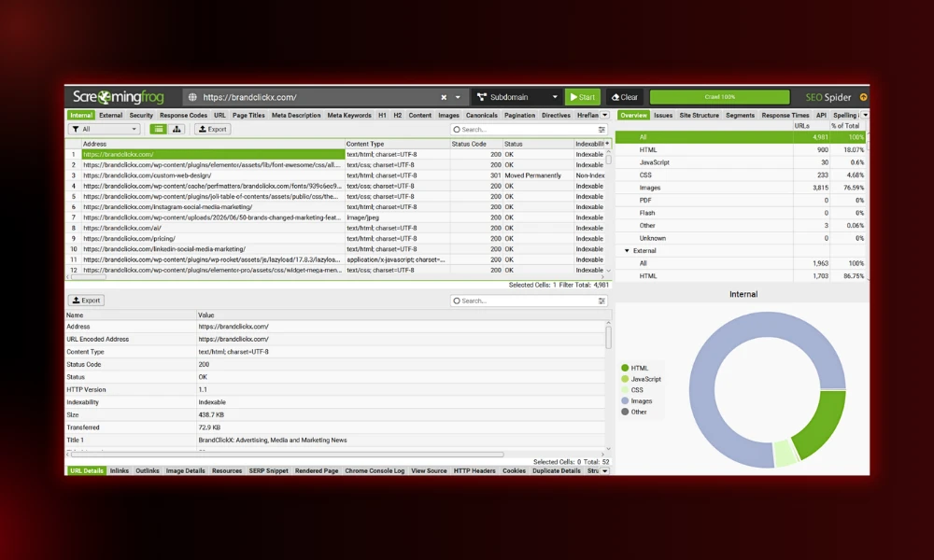
Task: Open the Page Titles tab
Action: [x=248, y=116]
